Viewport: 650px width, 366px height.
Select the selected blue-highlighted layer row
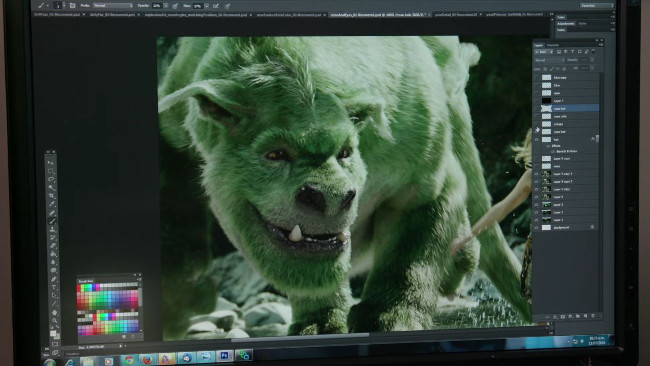(x=566, y=108)
